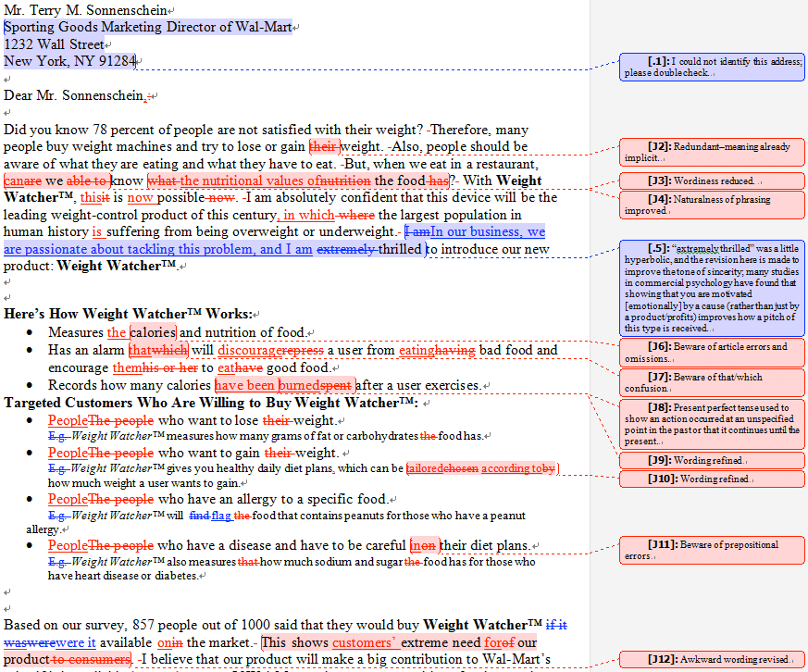This screenshot has height=672, width=808.
Task: Click 'Sporting Goods Marketing Director of Wal-Mart' line
Action: coord(148,27)
